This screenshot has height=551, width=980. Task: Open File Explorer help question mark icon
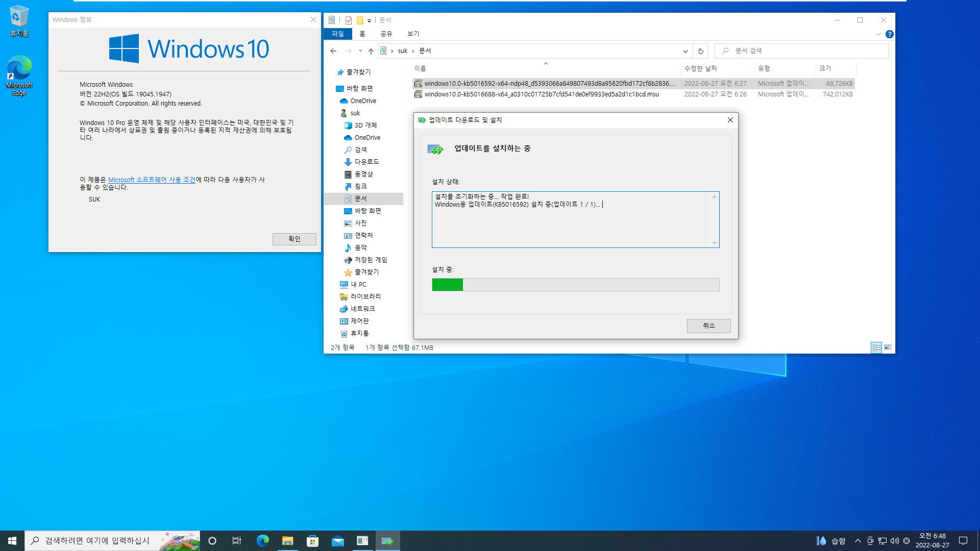click(x=889, y=34)
